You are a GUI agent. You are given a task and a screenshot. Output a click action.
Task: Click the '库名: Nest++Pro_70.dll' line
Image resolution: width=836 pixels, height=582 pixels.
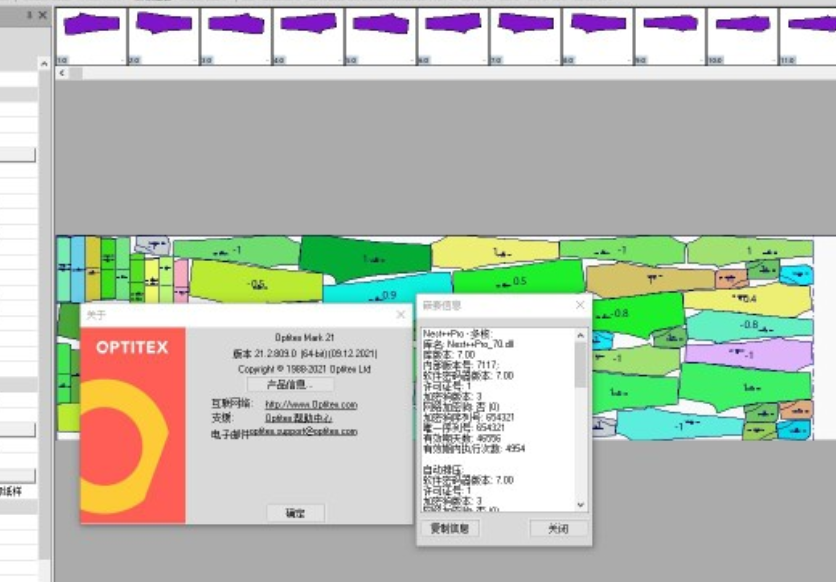click(468, 344)
